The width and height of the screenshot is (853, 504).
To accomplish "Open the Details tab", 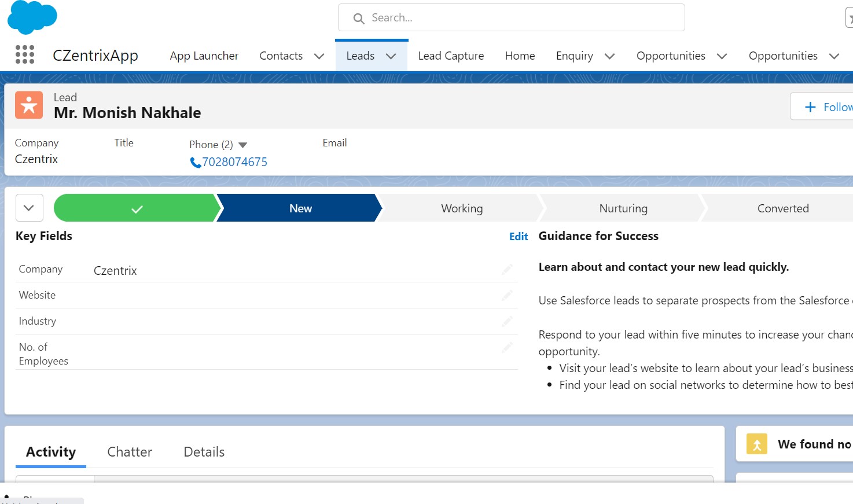I will [x=203, y=452].
